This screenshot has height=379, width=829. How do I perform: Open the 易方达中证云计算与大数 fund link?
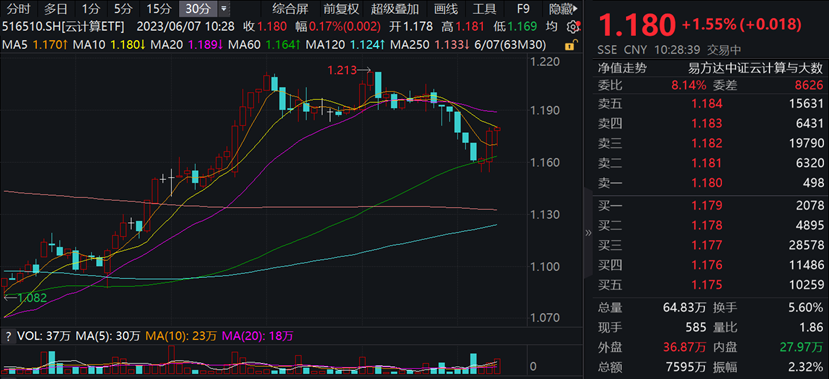tap(756, 68)
